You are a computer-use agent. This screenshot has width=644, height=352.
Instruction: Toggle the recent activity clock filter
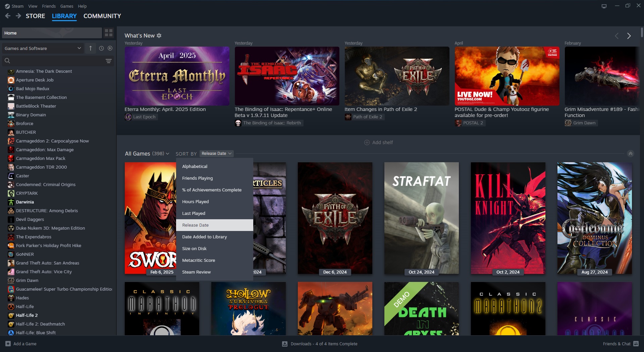tap(101, 48)
